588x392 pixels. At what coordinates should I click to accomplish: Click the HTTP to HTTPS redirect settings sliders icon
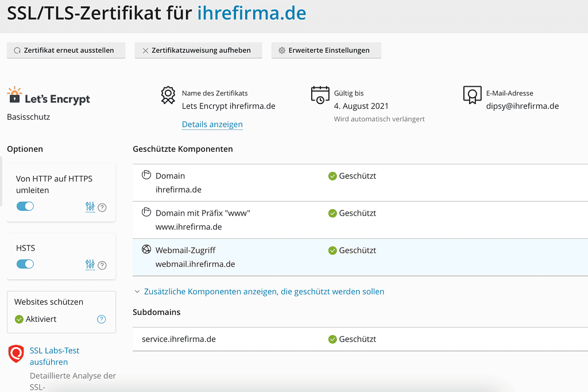pos(90,207)
